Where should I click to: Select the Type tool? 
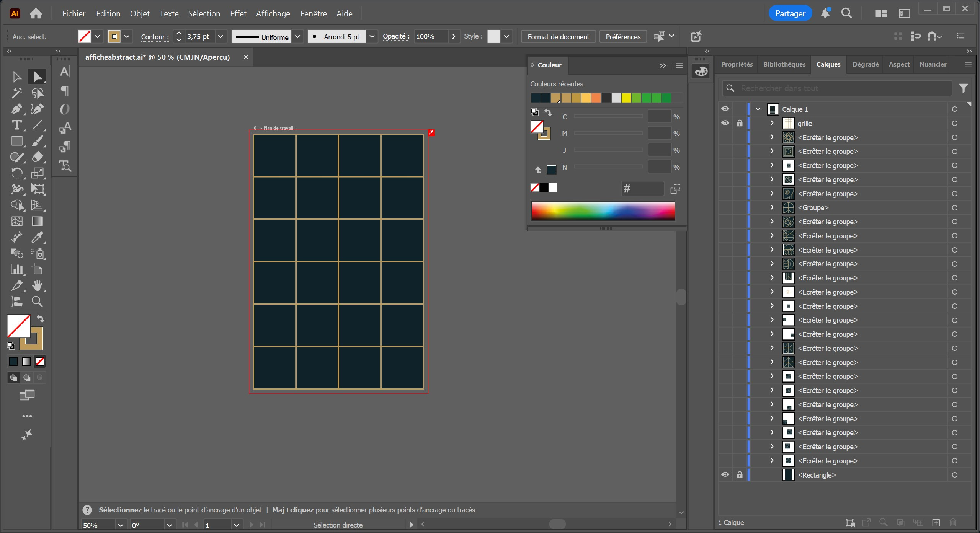point(16,125)
